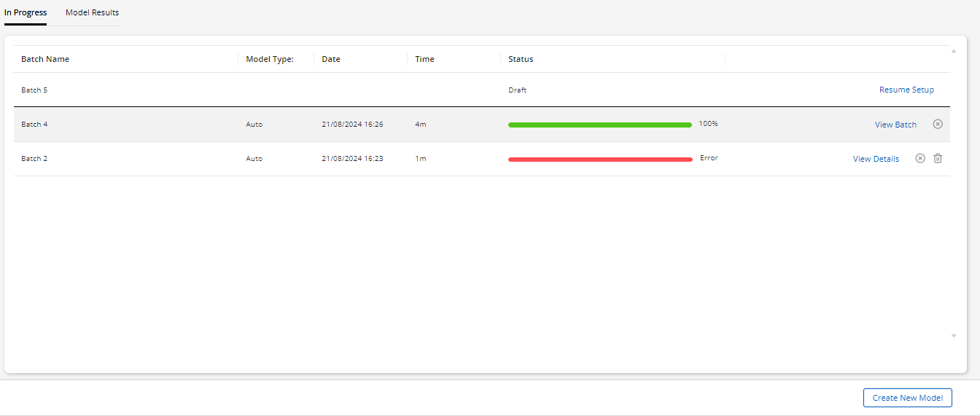Open View Details for the errored Batch 2

tap(876, 159)
